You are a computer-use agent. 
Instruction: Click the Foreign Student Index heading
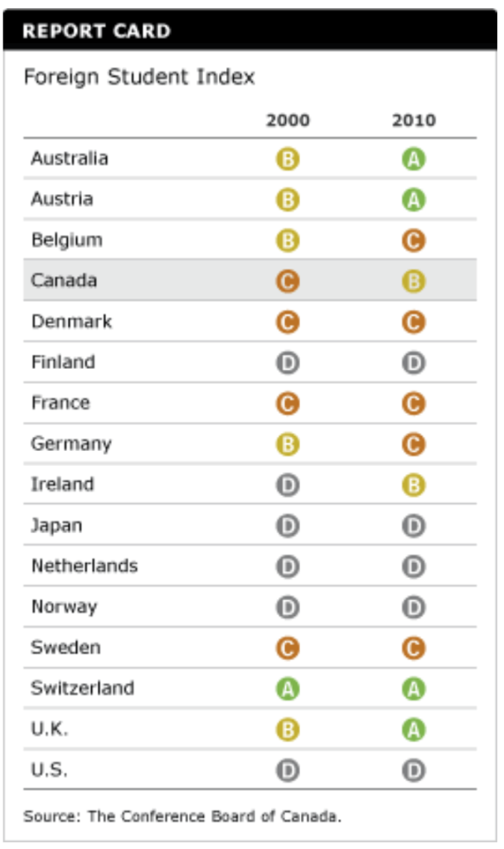139,77
